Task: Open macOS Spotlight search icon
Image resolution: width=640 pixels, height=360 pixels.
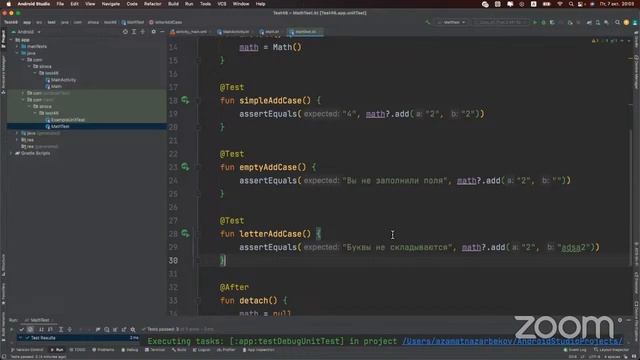Action: point(571,4)
